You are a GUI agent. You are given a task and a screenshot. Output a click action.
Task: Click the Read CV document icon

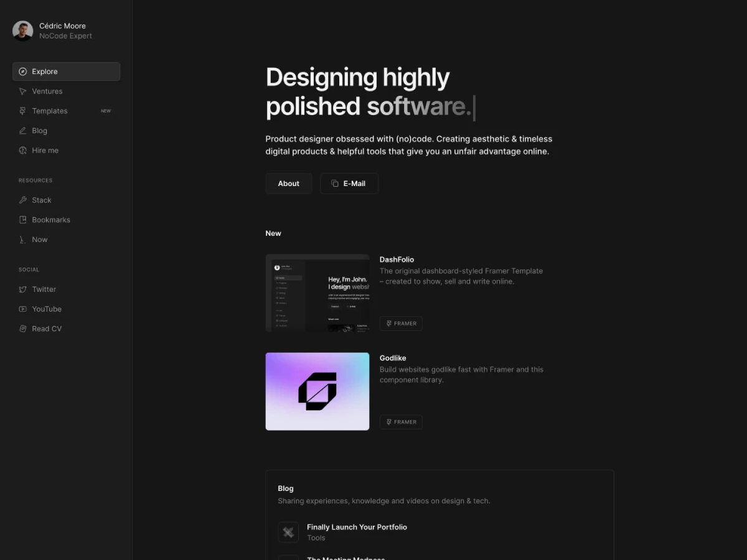pyautogui.click(x=23, y=329)
